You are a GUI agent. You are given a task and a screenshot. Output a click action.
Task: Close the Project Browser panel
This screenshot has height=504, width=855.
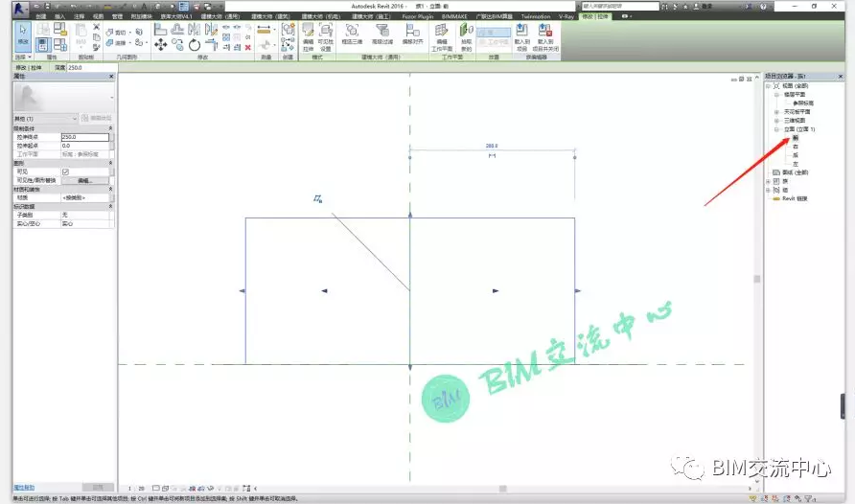(841, 77)
